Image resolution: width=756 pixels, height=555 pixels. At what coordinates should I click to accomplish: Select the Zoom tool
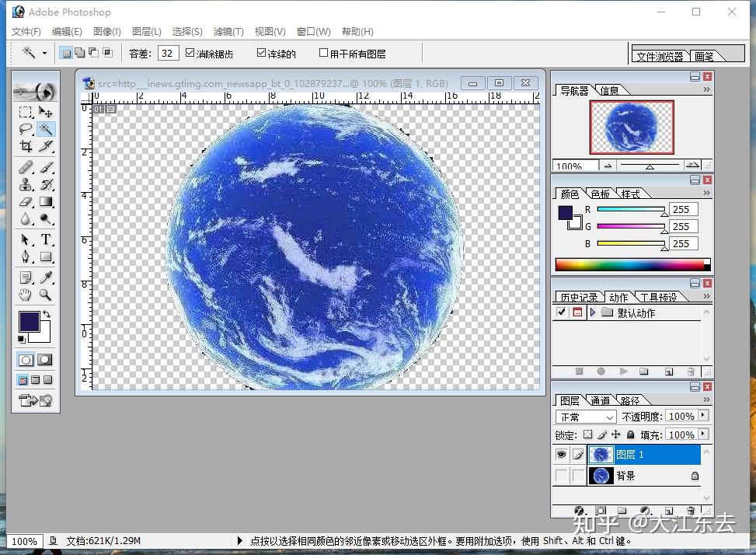[46, 295]
